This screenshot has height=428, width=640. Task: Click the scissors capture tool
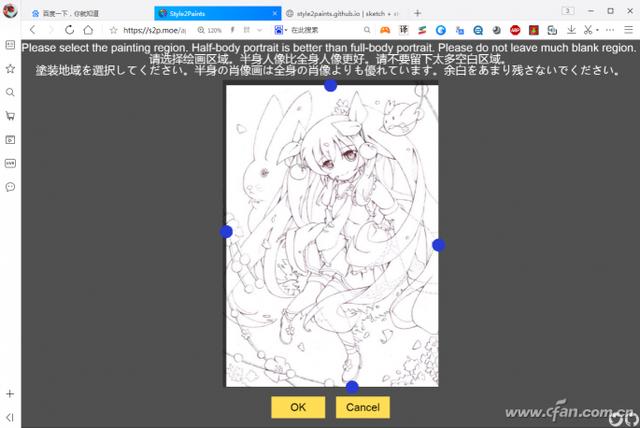click(588, 30)
